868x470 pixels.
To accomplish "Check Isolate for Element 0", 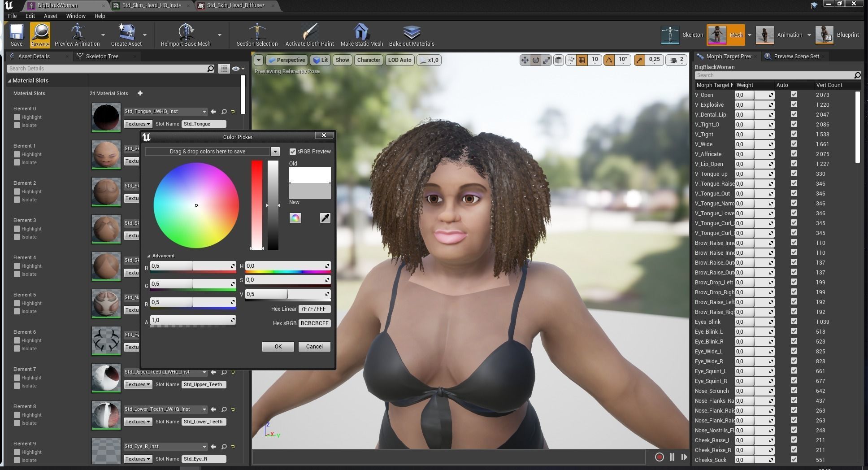I will (17, 125).
